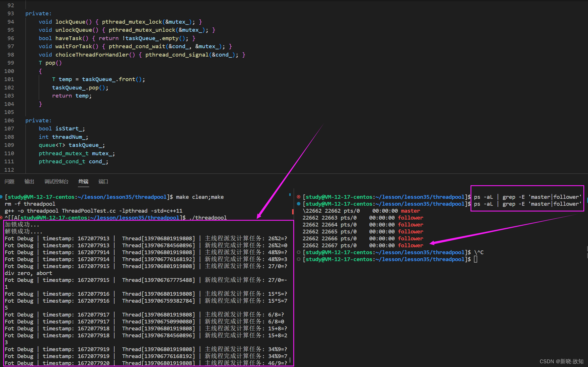Click the left terminal scrollbar thumb
The height and width of the screenshot is (367, 588).
click(290, 359)
